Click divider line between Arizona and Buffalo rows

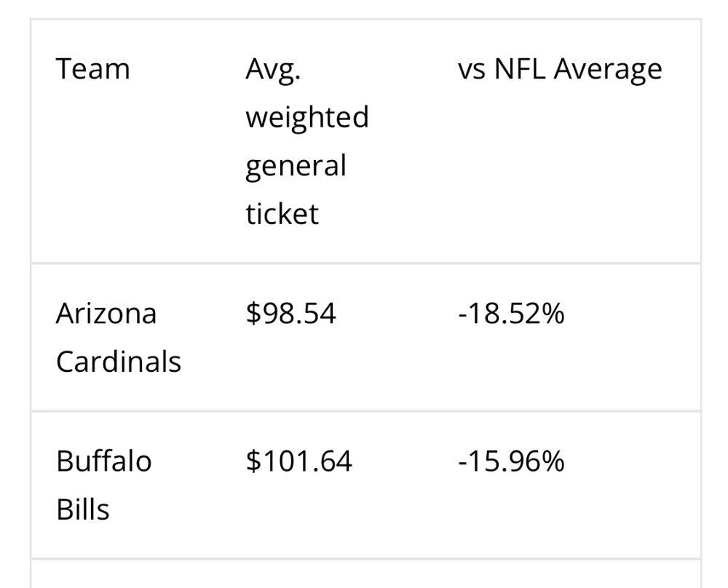click(366, 410)
